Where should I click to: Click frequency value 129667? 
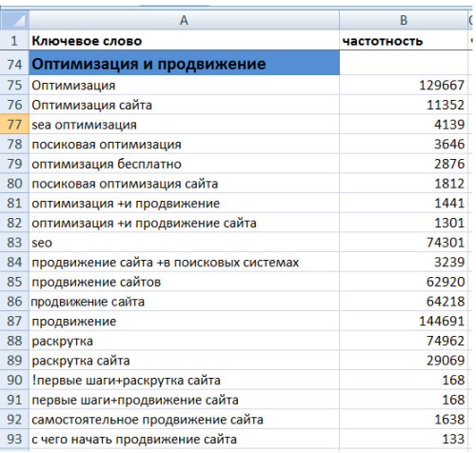coord(442,85)
